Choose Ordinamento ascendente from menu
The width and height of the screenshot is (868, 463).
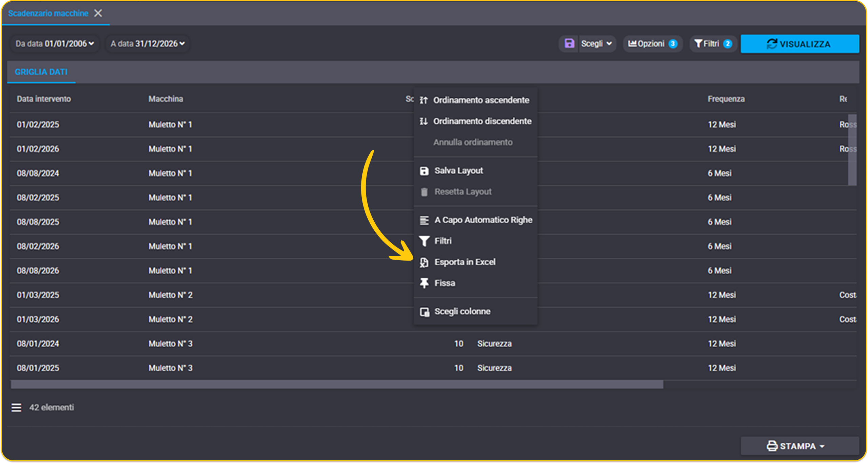475,100
